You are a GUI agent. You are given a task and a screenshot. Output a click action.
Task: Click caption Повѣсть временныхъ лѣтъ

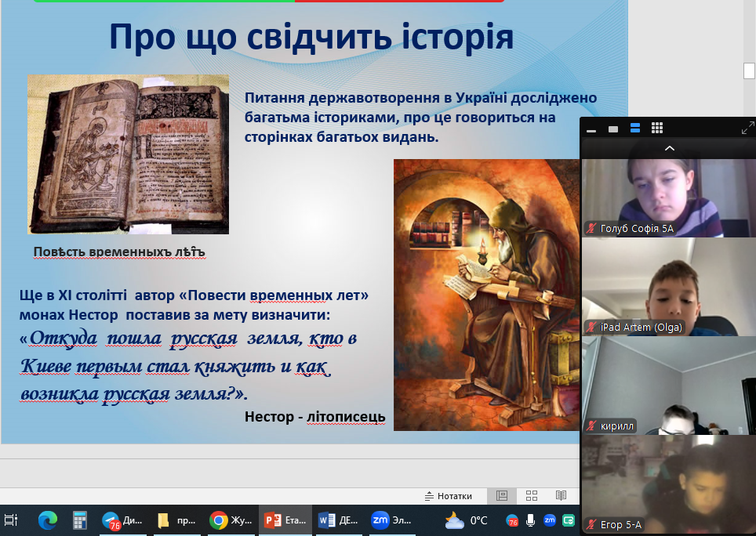(x=119, y=252)
